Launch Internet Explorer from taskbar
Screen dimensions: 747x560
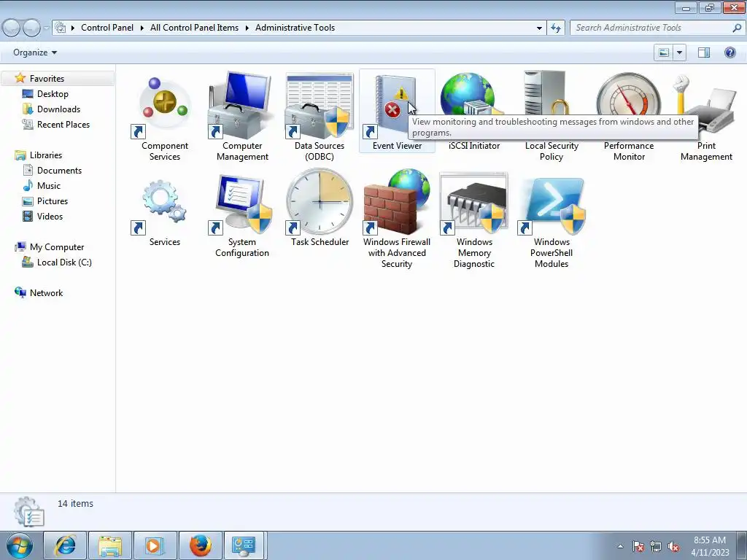coord(65,545)
